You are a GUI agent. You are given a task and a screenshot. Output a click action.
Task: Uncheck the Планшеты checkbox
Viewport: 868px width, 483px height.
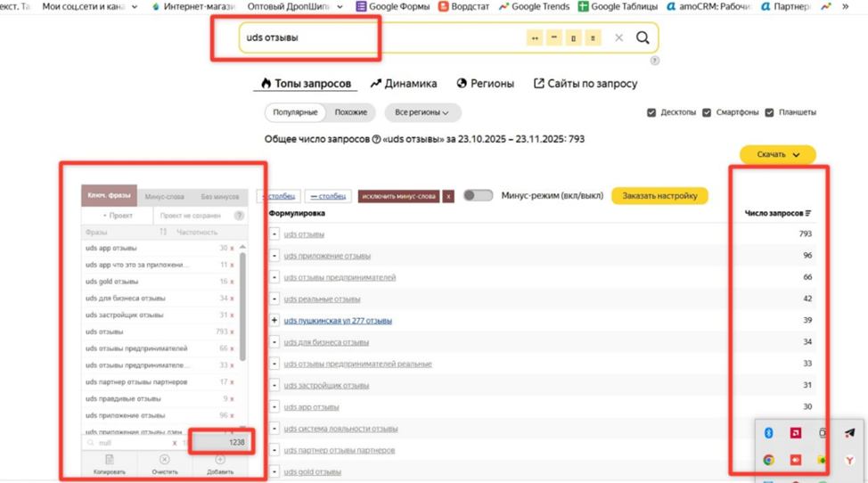(769, 112)
